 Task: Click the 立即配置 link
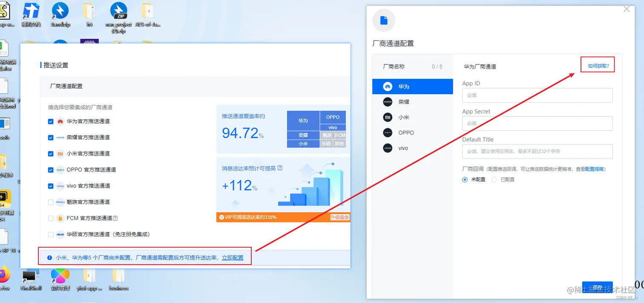pos(233,258)
